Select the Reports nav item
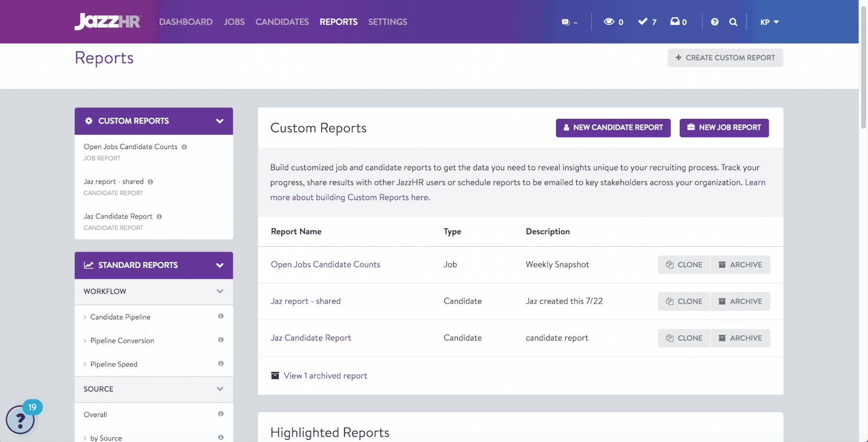Image resolution: width=868 pixels, height=442 pixels. (339, 22)
